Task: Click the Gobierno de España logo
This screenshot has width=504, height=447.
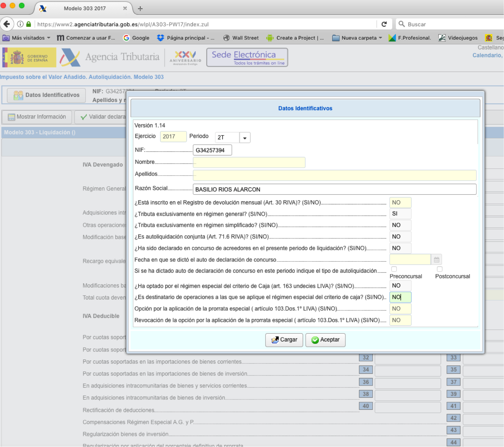Action: click(x=29, y=57)
